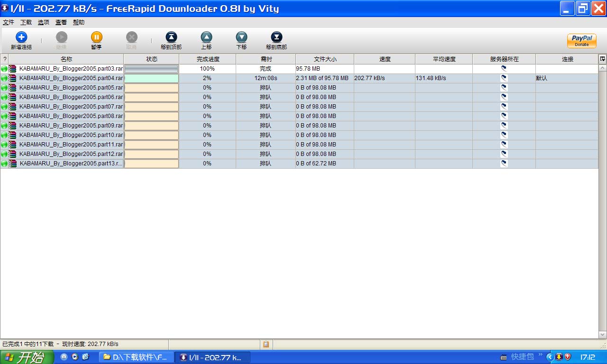This screenshot has width=607, height=364.
Task: Open the D:\下载软件 folder taskbar button
Action: click(x=136, y=357)
